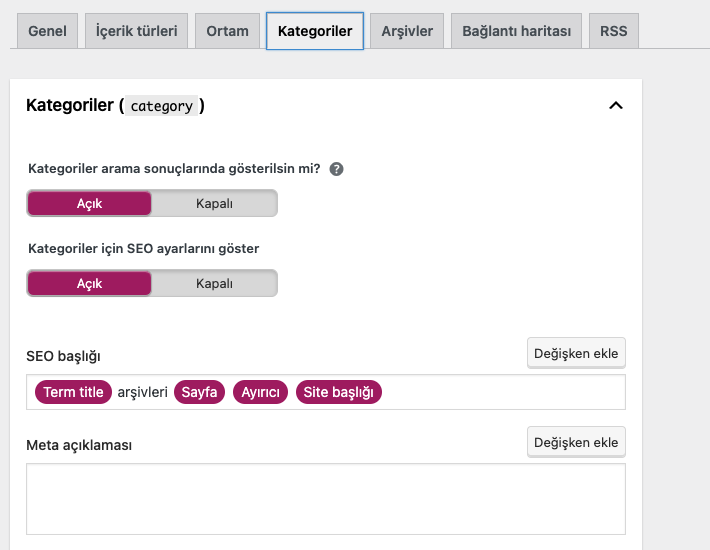Screen dimensions: 710x550
Task: Select the Sayfa variable tag
Action: point(199,392)
